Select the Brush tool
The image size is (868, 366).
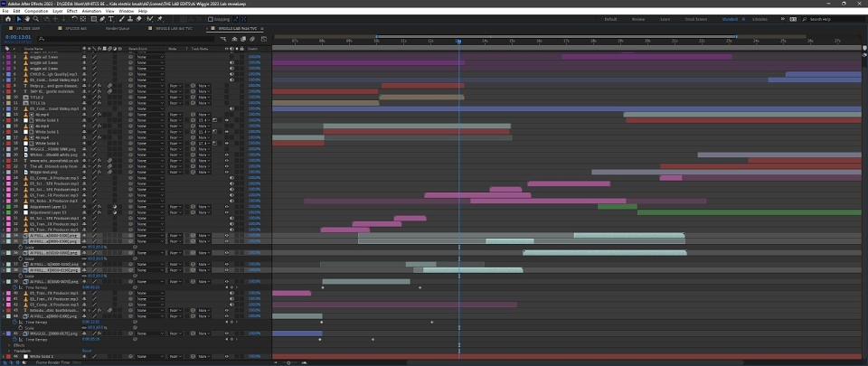(121, 19)
